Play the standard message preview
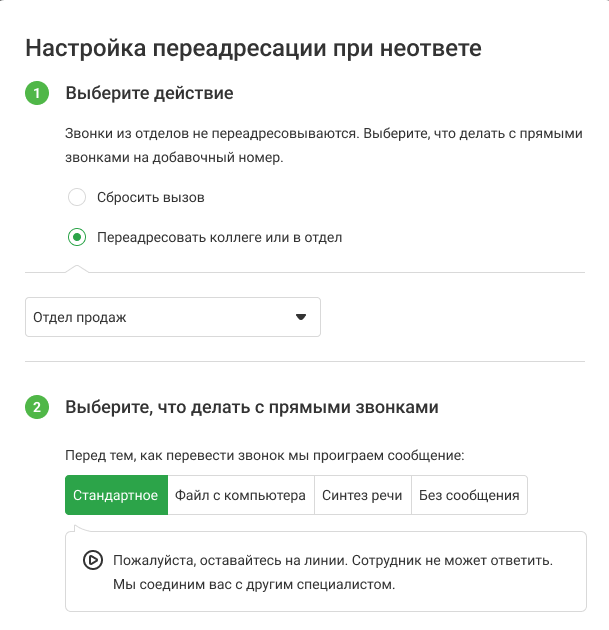Screen dimensions: 609x630 [92, 561]
